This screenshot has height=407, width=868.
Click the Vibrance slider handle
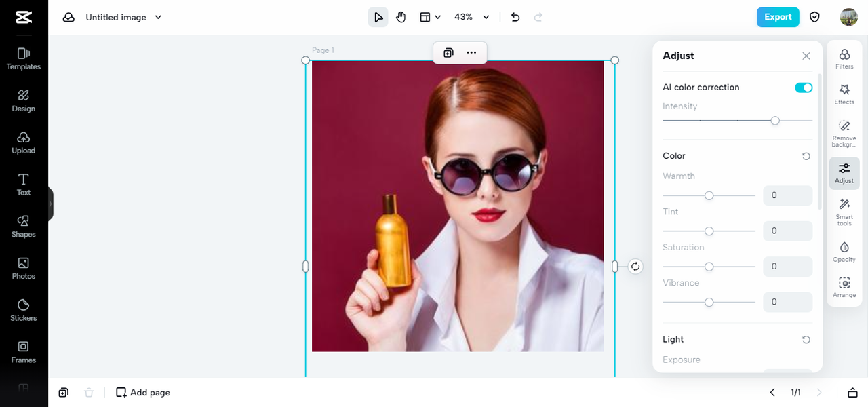pyautogui.click(x=709, y=302)
